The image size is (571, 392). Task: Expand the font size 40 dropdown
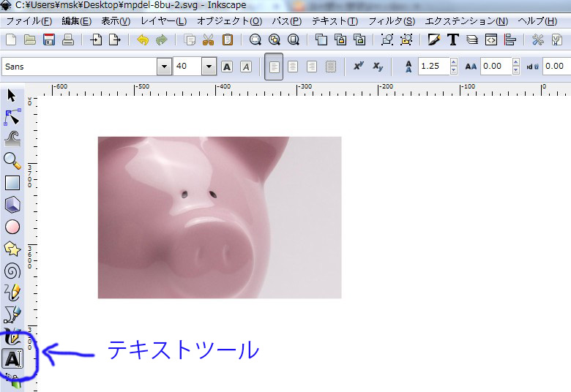click(209, 67)
